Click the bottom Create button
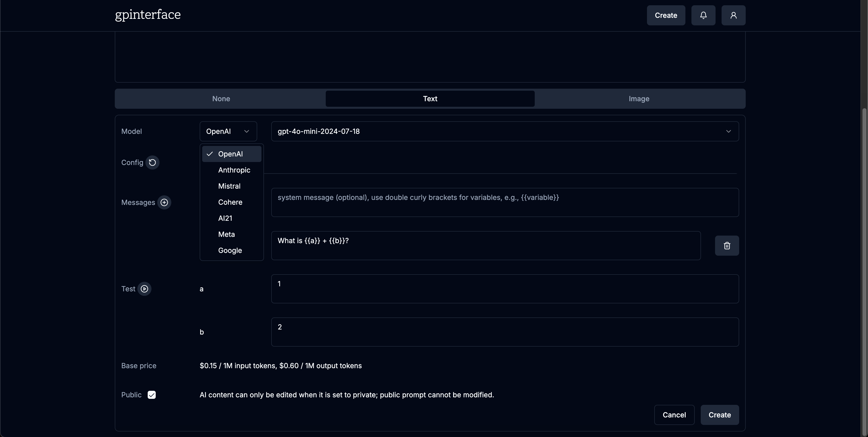This screenshot has height=437, width=868. click(719, 415)
